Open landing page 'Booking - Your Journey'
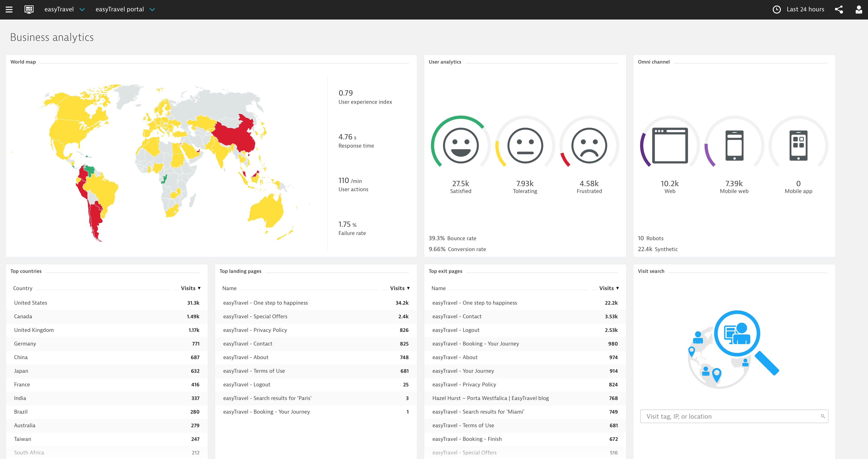The height and width of the screenshot is (459, 868). 266,412
